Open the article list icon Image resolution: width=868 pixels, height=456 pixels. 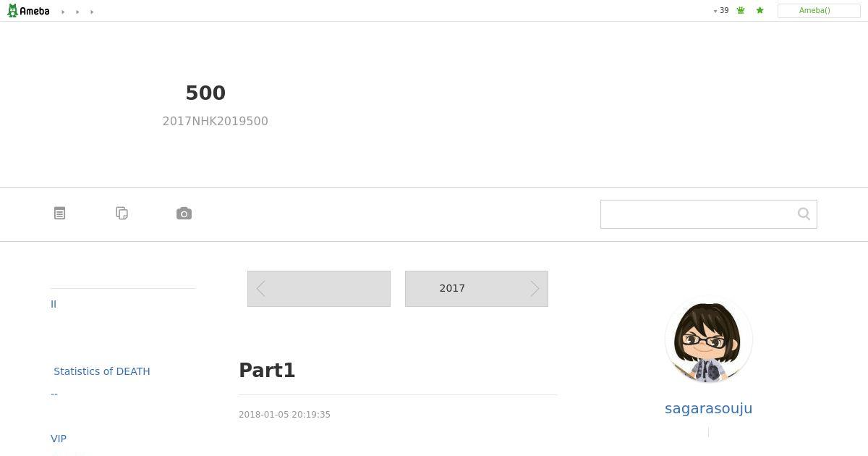(60, 214)
